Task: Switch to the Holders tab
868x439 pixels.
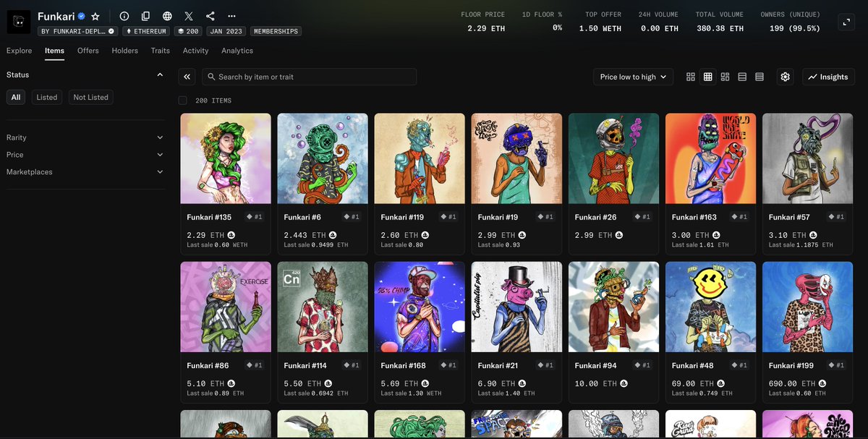Action: (x=125, y=51)
